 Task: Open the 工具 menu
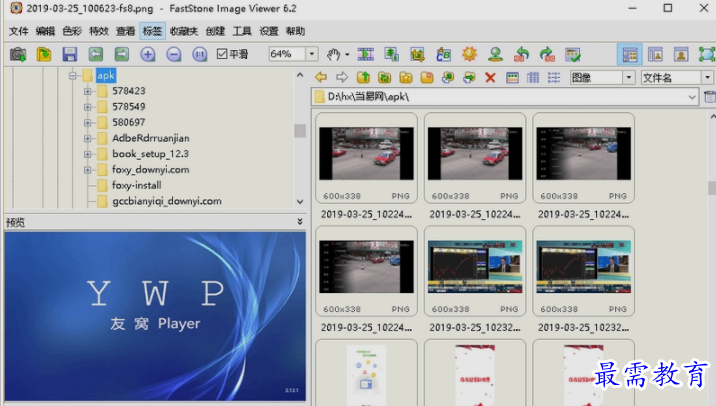[x=242, y=31]
